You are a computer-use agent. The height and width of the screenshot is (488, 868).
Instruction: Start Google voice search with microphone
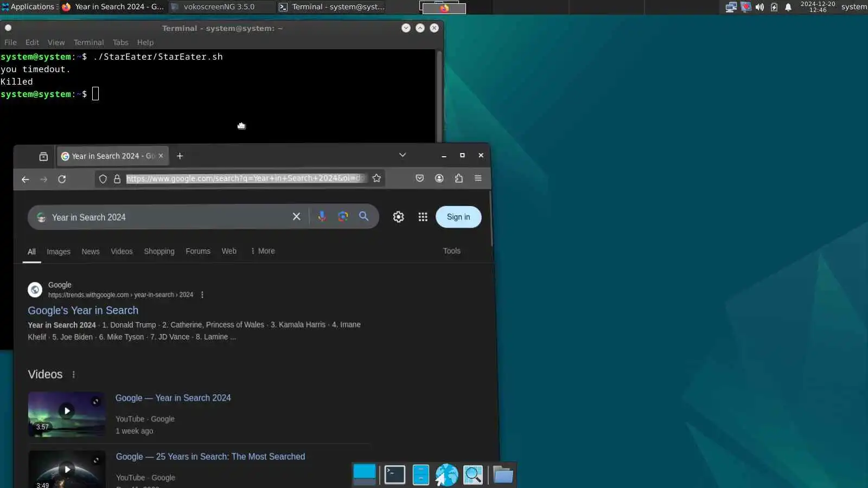coord(322,216)
